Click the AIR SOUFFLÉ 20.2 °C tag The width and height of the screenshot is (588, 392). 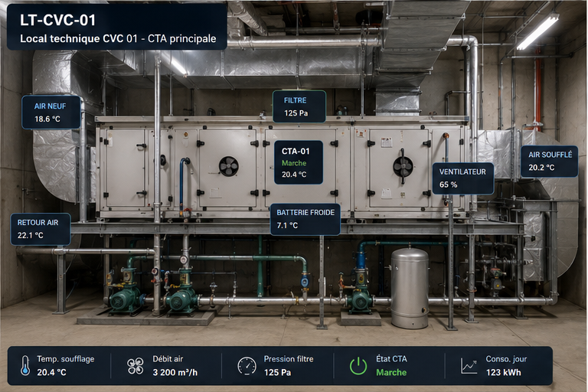[x=549, y=162]
